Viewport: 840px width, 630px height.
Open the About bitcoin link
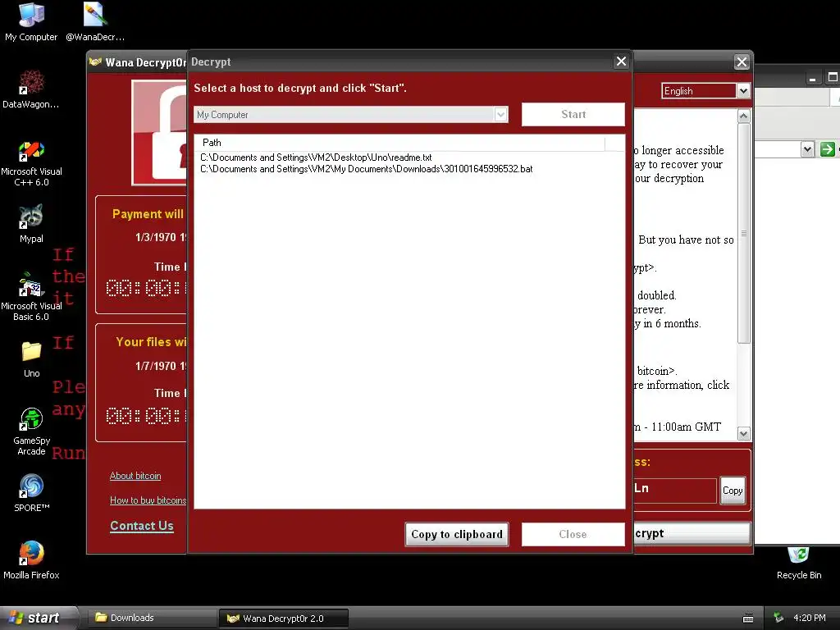pos(135,476)
